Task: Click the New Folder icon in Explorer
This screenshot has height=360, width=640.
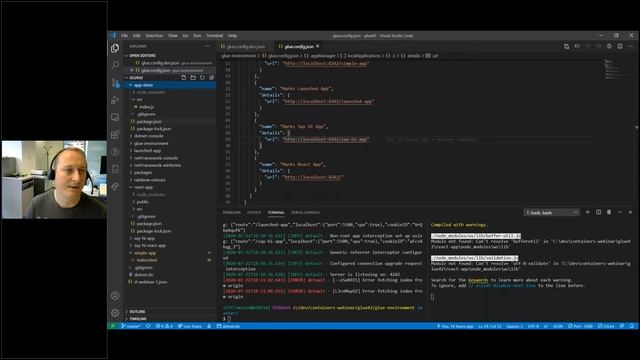Action: pyautogui.click(x=193, y=78)
